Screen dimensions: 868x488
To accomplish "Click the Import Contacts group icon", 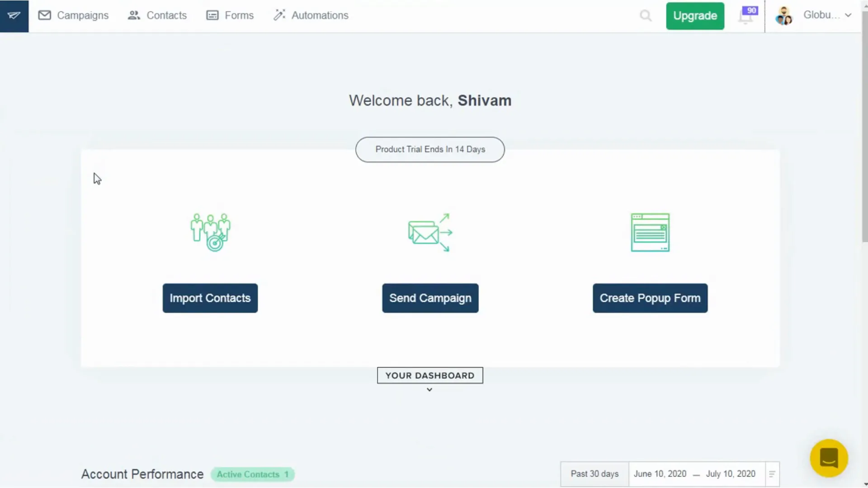I will (209, 231).
